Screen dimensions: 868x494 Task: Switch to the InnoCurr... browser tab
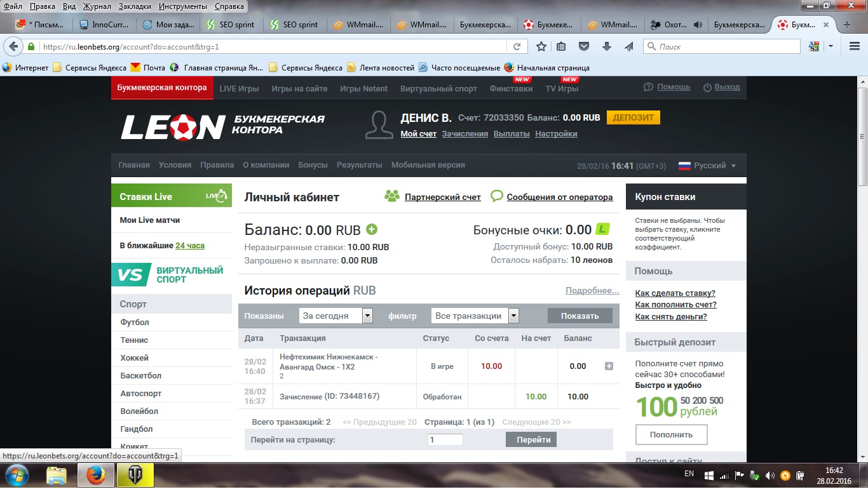point(105,25)
